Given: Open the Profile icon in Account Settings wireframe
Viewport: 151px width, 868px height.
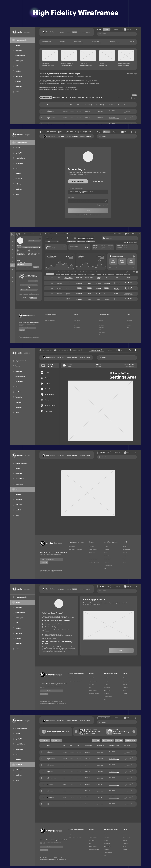Looking at the screenshot, I should coord(42,372).
